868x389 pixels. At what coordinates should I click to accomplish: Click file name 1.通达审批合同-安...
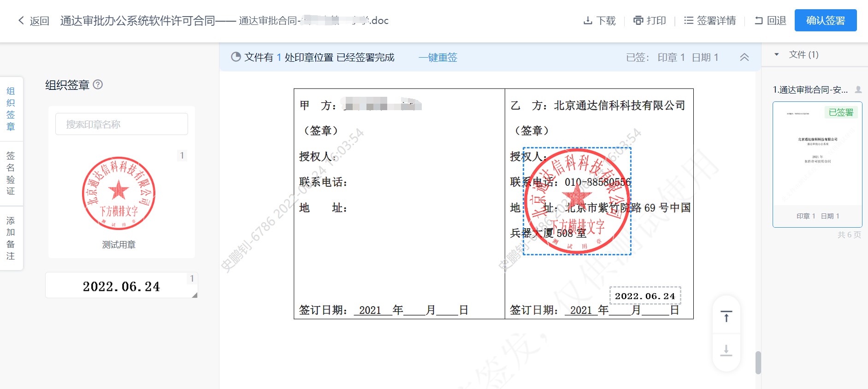810,90
